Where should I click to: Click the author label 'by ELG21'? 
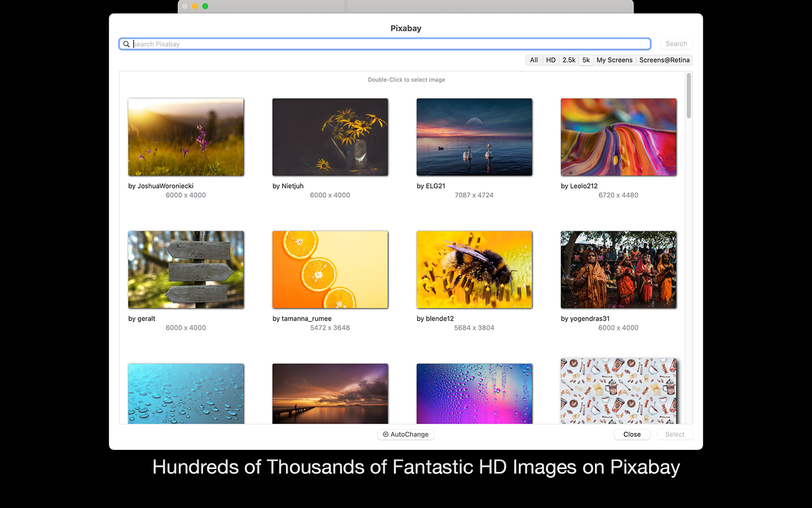[431, 186]
